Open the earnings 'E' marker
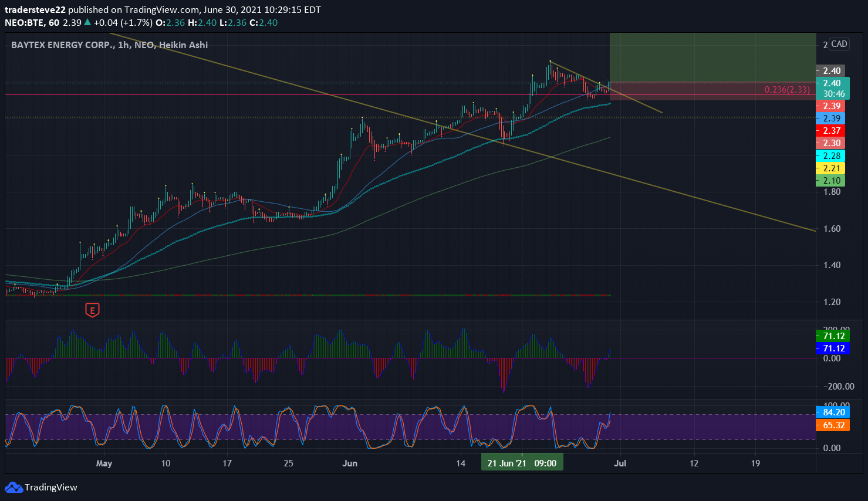Viewport: 868px width, 501px height. tap(92, 310)
